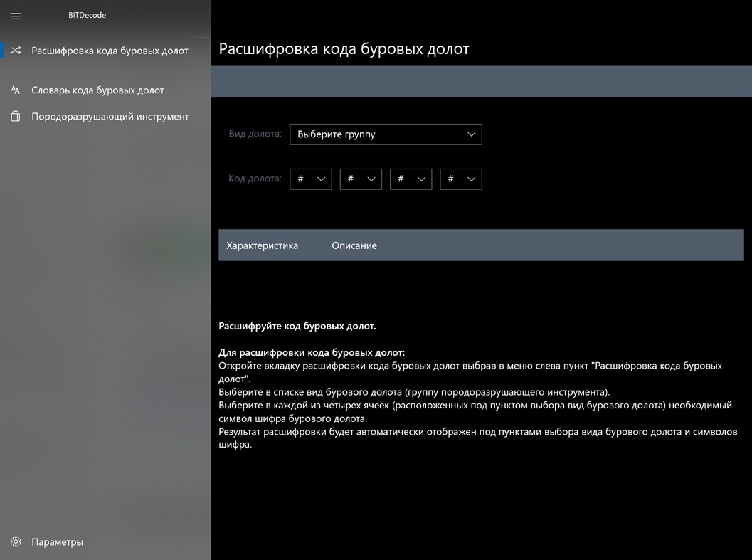
Task: Open the second Код долота symbol dropdown
Action: click(x=361, y=179)
